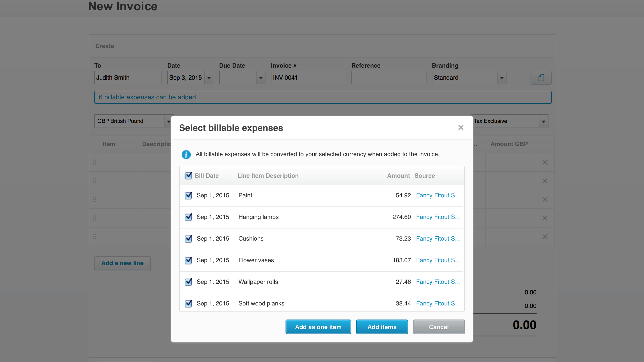Viewport: 644px width, 362px height.
Task: Deselect the Wallpaper rolls expense
Action: [x=188, y=282]
